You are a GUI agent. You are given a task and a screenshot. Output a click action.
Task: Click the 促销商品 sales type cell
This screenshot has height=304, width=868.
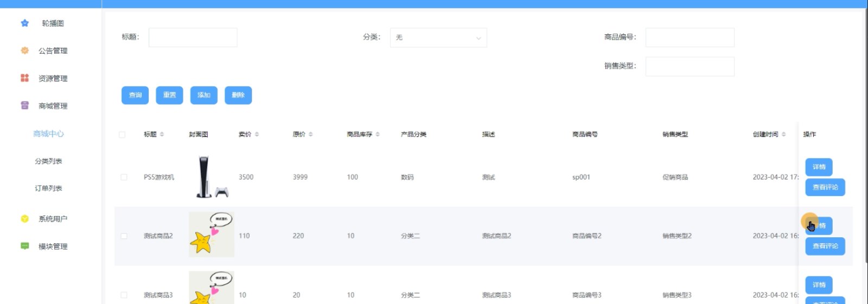click(x=675, y=177)
